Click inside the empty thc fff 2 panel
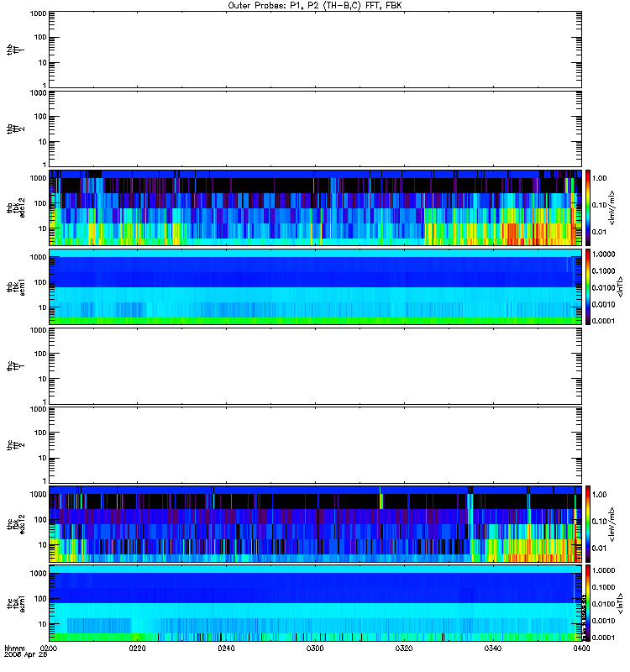The width and height of the screenshot is (630, 672). (x=316, y=445)
